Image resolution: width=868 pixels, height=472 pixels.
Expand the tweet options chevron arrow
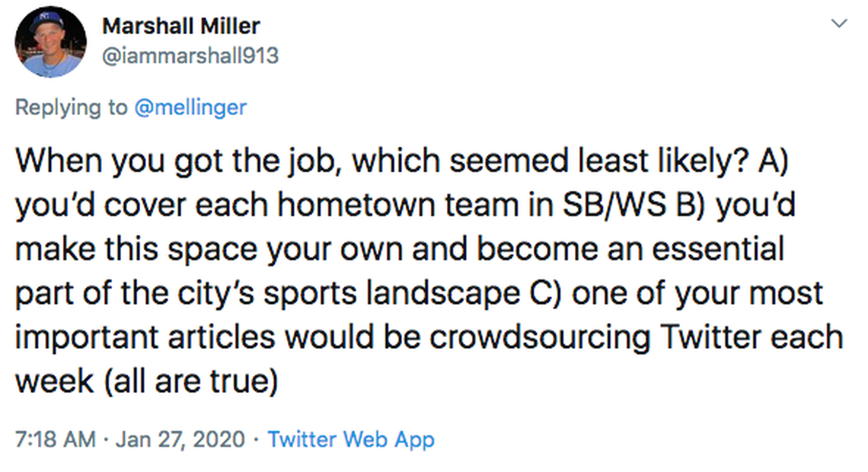(839, 24)
